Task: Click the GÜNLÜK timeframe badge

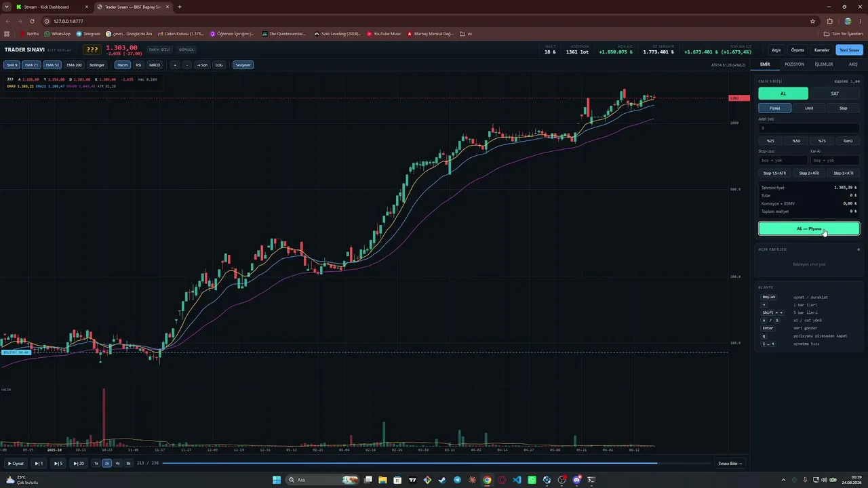Action: coord(186,49)
